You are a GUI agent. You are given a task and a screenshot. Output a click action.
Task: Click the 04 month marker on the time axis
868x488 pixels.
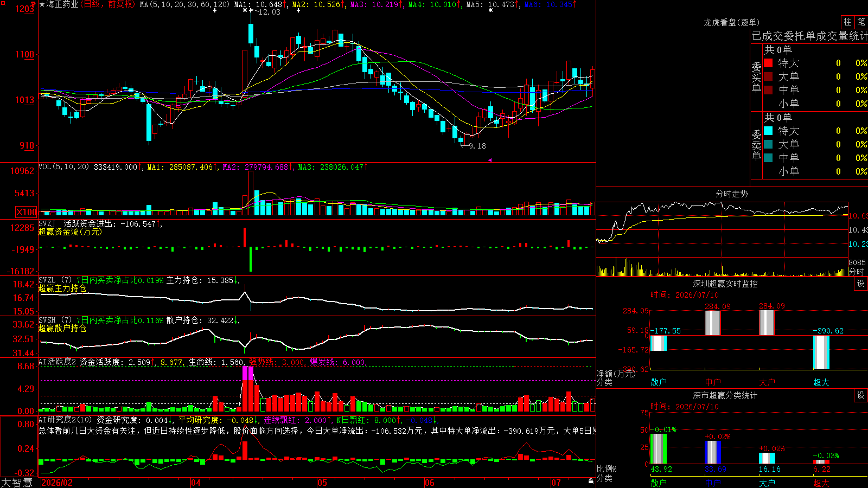tap(196, 483)
